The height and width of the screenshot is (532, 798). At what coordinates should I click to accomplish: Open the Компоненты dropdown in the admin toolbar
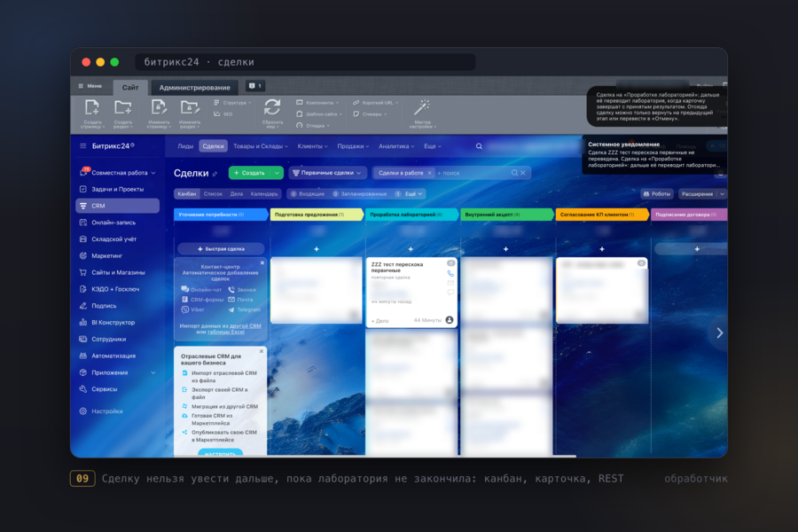point(317,102)
